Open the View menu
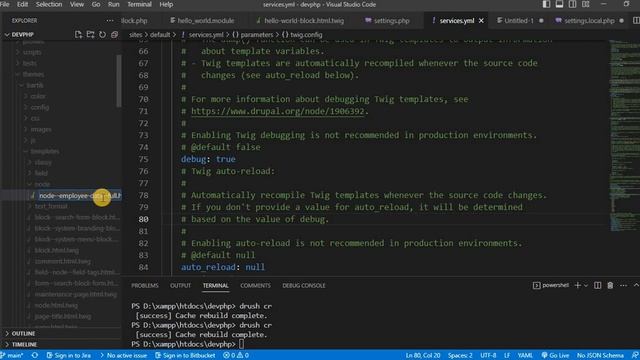 77,4
